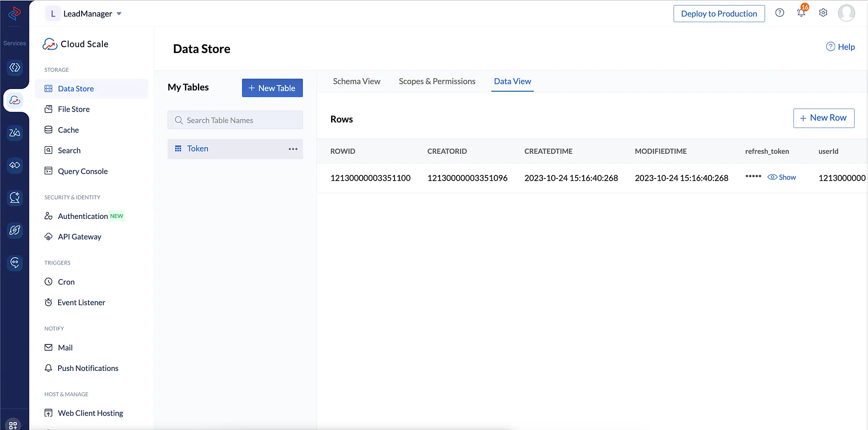The height and width of the screenshot is (430, 868).
Task: Switch to Scopes & Permissions tab
Action: [437, 82]
